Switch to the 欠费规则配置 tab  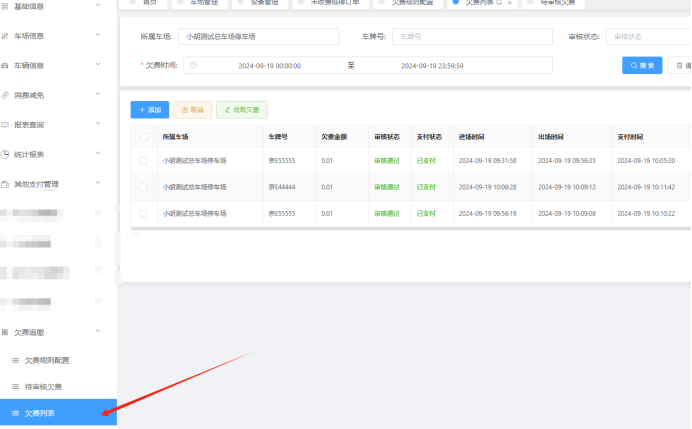tap(408, 4)
